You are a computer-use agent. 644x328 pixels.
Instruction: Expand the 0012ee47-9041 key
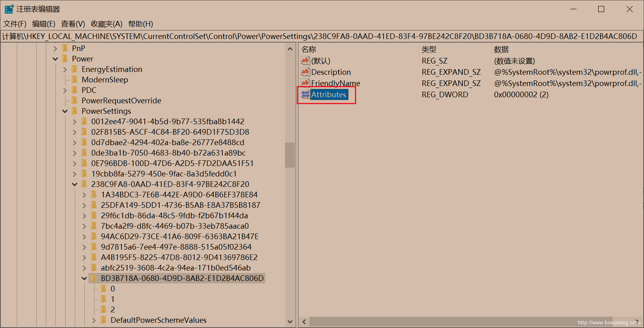pos(75,122)
